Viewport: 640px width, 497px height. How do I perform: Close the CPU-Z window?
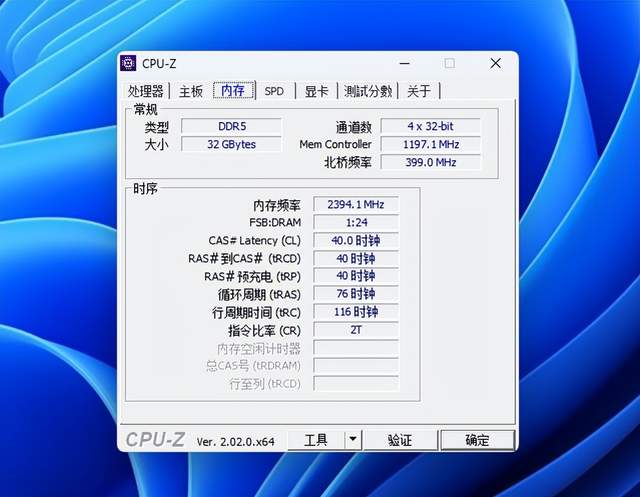[x=496, y=63]
